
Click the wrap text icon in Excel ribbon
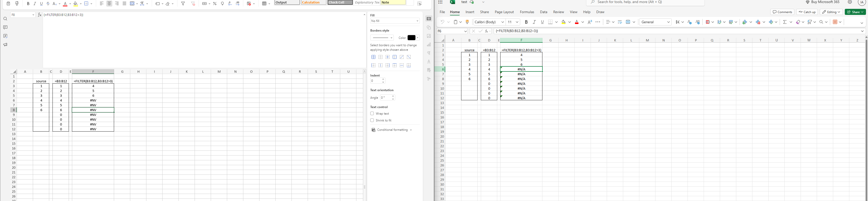coord(620,22)
